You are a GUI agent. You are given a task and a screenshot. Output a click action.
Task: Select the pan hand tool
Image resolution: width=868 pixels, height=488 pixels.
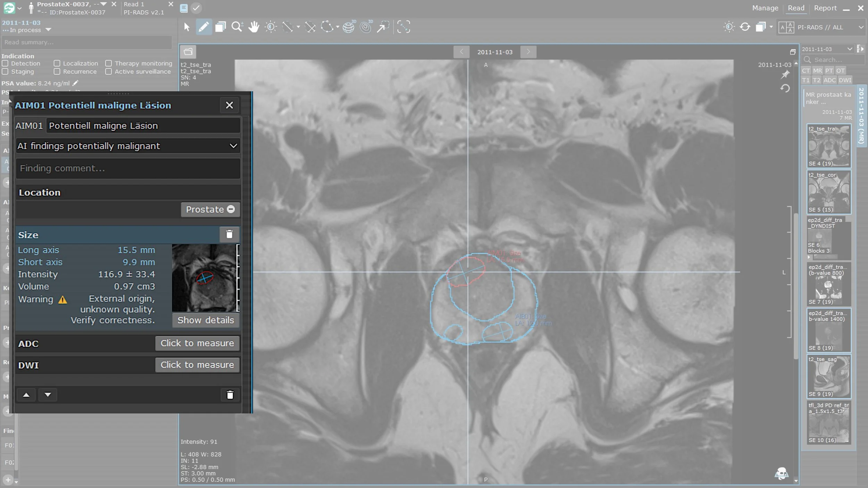254,27
